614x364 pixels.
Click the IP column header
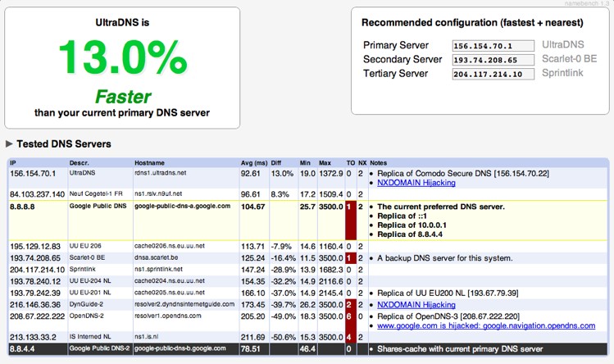coord(14,163)
